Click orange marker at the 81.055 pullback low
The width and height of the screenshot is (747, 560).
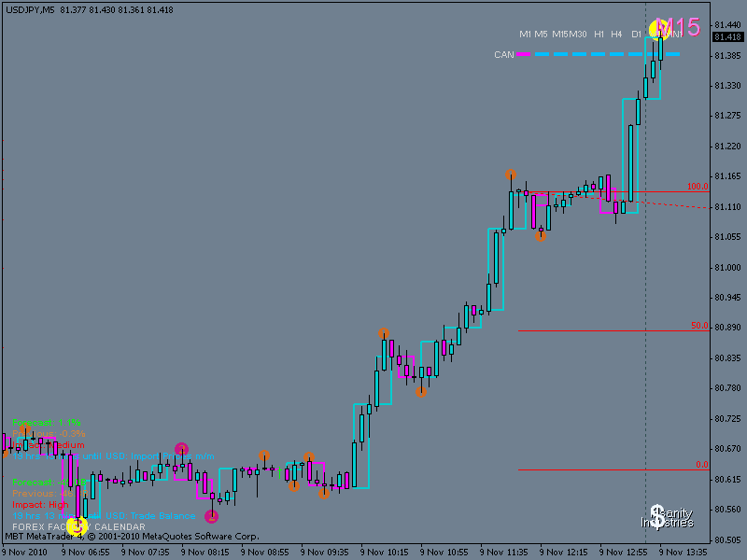pyautogui.click(x=541, y=236)
